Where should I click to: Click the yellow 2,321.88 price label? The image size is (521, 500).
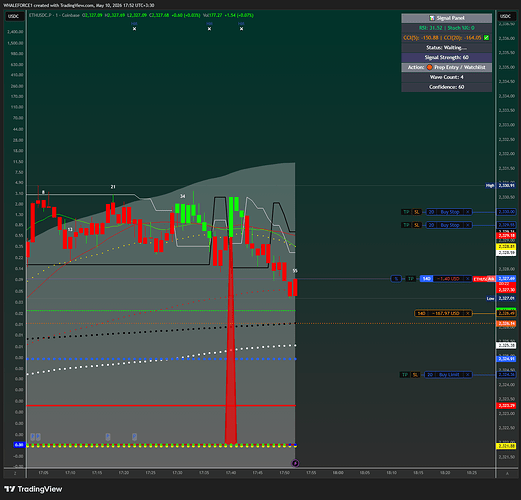(x=506, y=446)
